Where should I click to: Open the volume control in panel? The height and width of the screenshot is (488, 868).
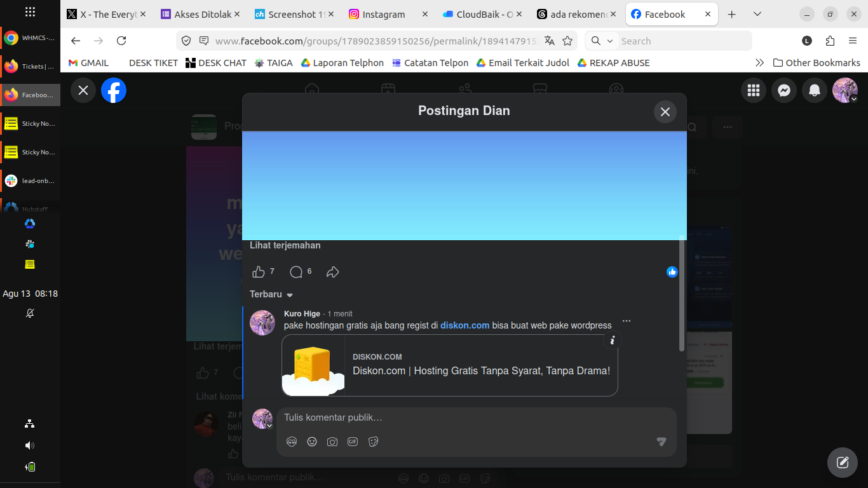(x=30, y=445)
